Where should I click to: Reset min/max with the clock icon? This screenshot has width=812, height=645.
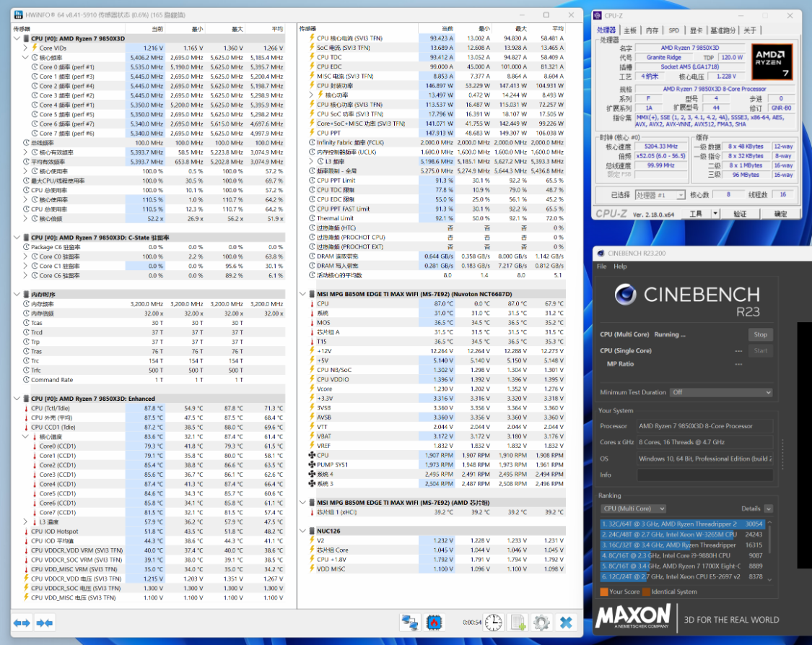(x=494, y=622)
